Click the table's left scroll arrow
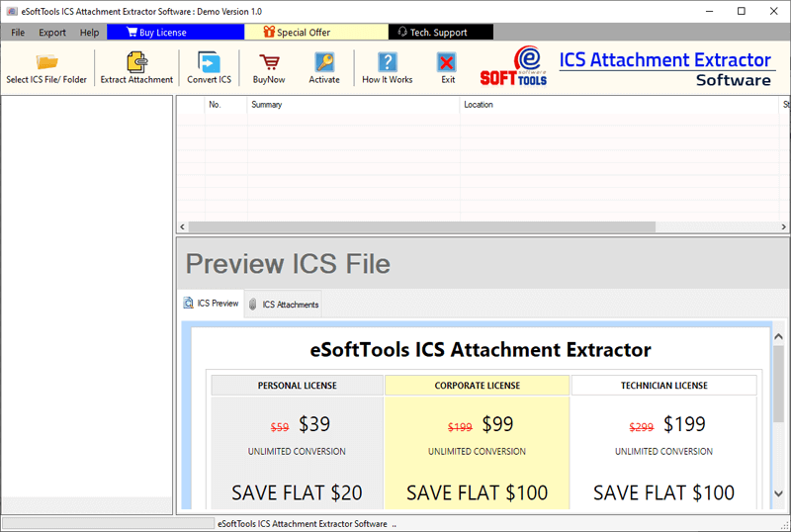 [183, 227]
